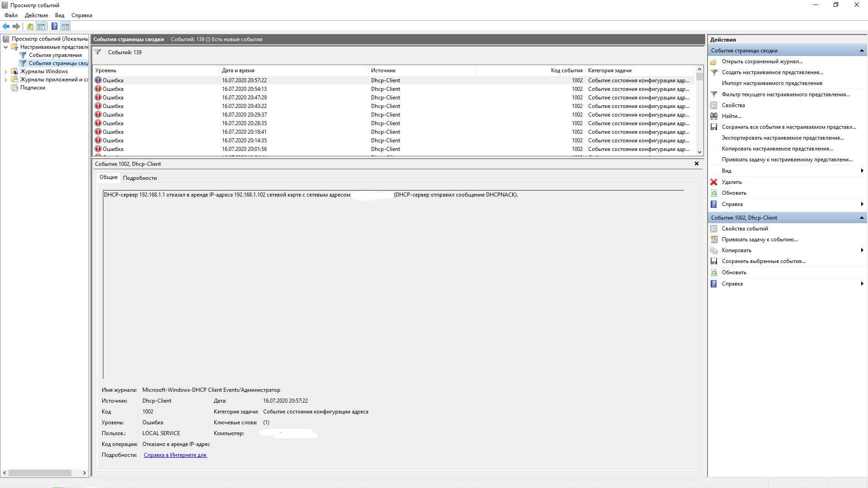Click the green Обновить icon in the upper section
868x488 pixels.
[x=714, y=193]
